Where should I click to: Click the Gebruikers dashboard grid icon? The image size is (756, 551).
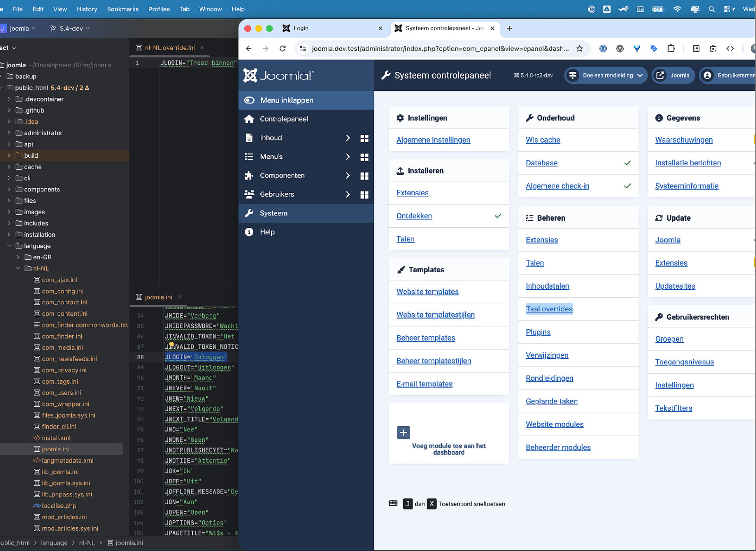[364, 195]
